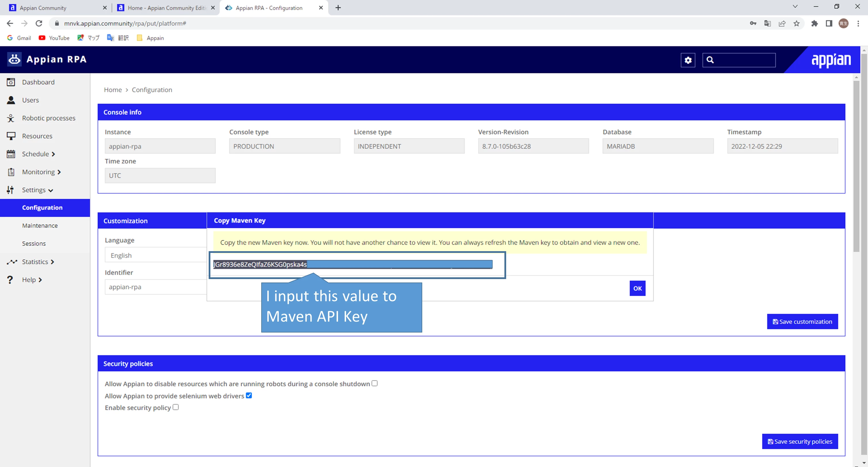Click the Schedule calendar icon
The image size is (868, 467).
[x=11, y=154]
